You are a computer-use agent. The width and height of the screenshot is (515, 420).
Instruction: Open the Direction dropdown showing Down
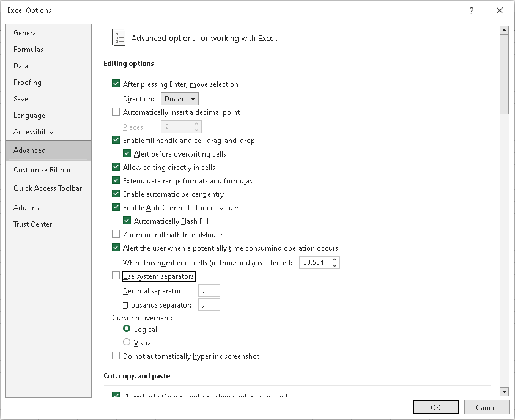(180, 99)
